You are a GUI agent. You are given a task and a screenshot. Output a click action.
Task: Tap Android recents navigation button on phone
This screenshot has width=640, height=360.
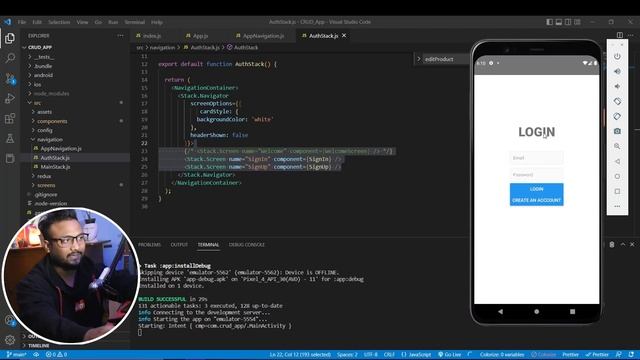tap(572, 311)
